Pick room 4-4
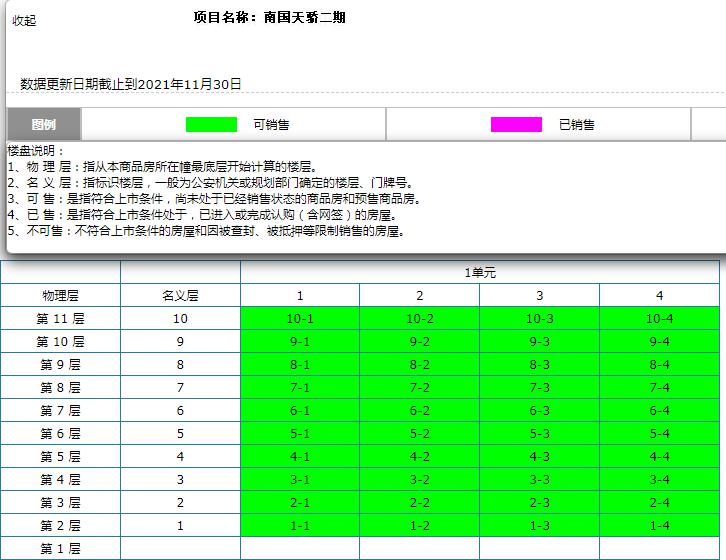Viewport: 726px width, 560px height. tap(659, 456)
